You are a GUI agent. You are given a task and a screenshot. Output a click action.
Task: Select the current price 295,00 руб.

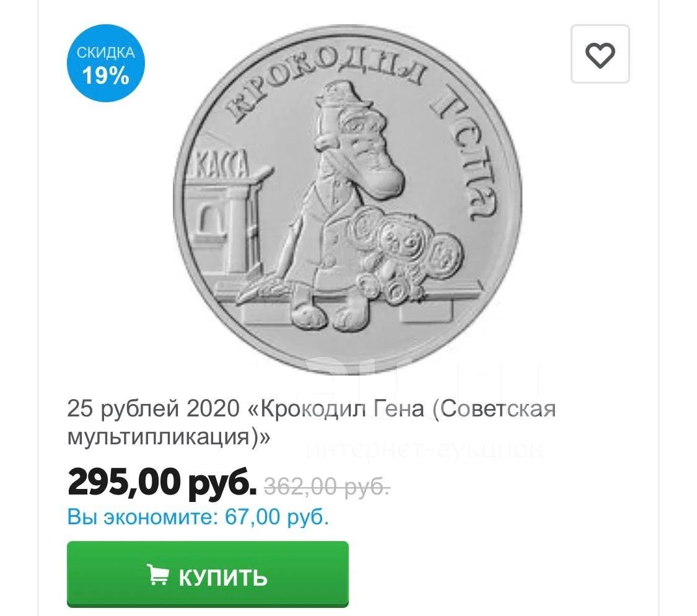[162, 482]
